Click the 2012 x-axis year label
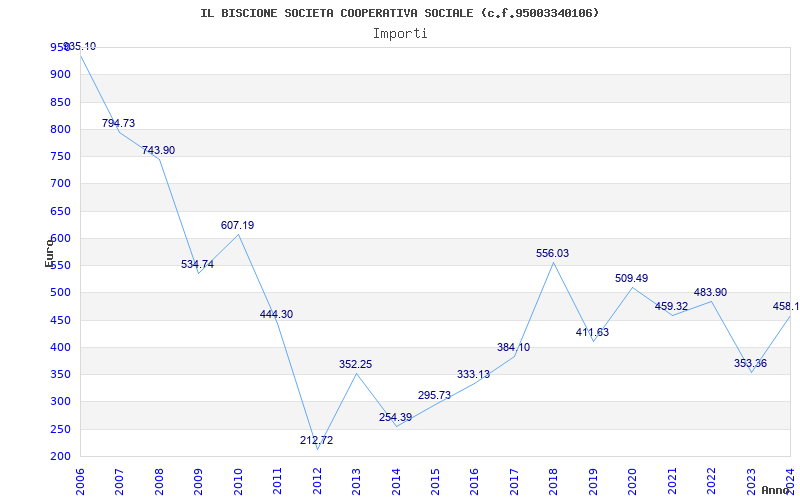The height and width of the screenshot is (500, 800). [x=317, y=482]
